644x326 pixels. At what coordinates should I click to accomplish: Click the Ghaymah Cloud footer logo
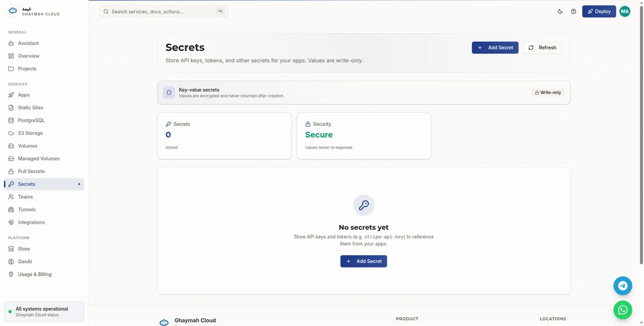click(x=164, y=322)
